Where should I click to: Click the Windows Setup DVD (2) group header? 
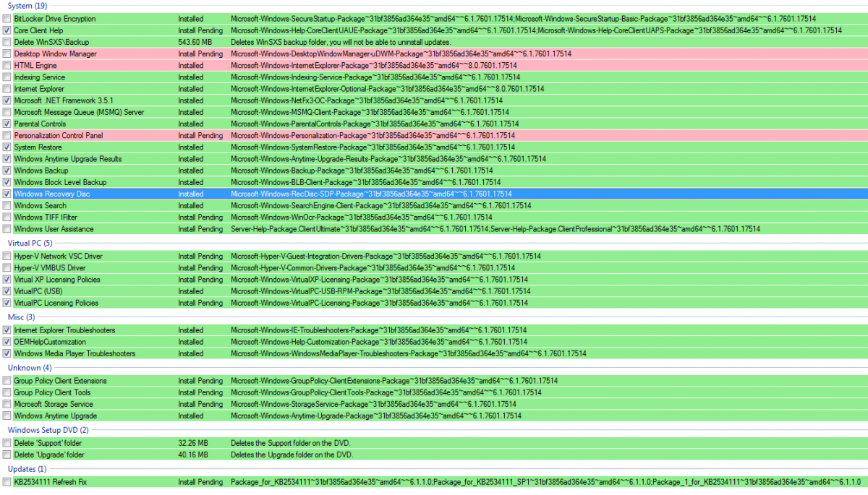tap(48, 430)
